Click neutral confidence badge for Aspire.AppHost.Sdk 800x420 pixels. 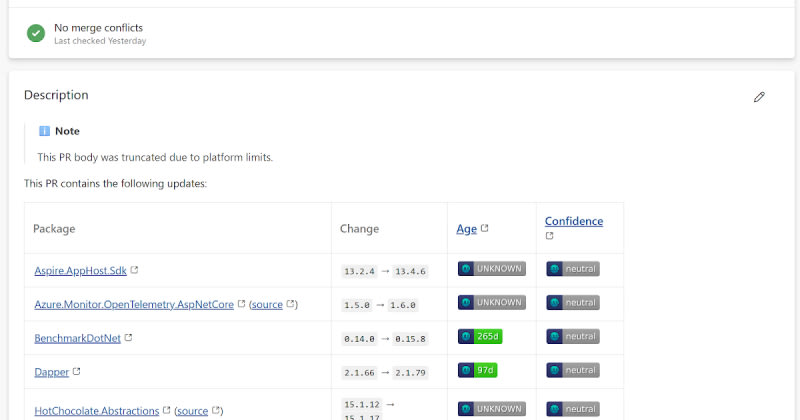[573, 269]
